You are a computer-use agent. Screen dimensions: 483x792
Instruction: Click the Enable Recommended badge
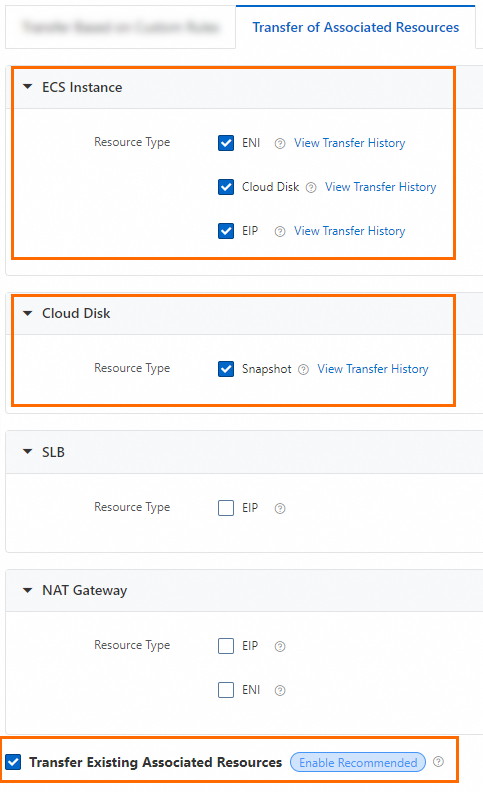click(358, 762)
